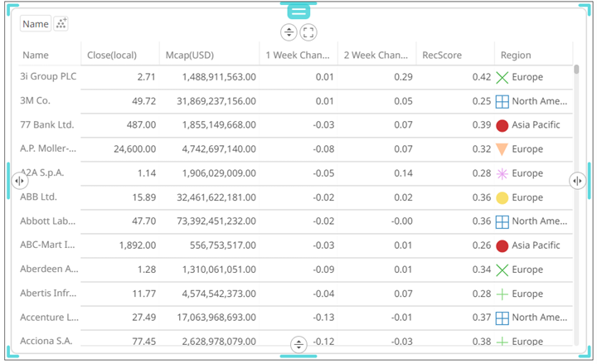Click the right horizontal resize handle icon
This screenshot has width=597, height=364.
(577, 180)
